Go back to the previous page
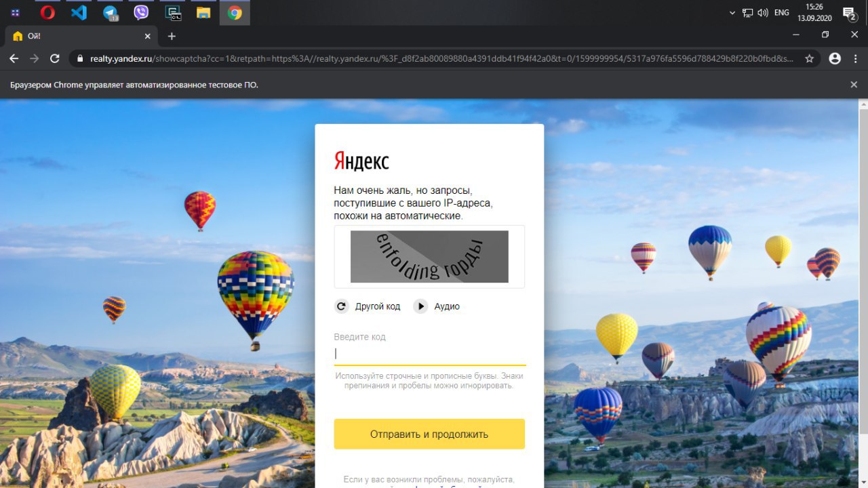Screen dimensions: 868x488 14,59
